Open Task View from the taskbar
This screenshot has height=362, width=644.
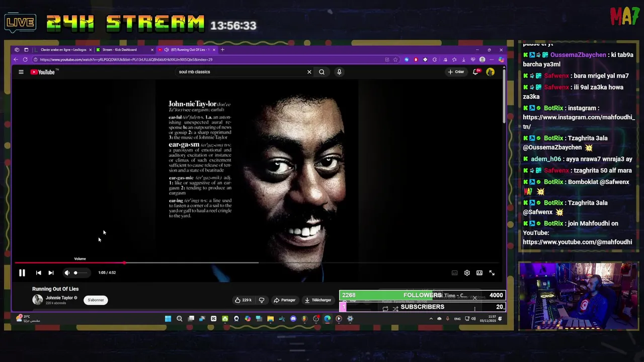[191, 318]
